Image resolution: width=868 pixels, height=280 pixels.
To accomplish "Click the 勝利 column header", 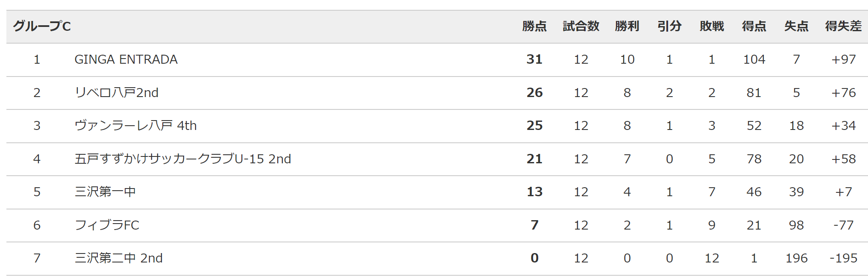I will (x=627, y=27).
